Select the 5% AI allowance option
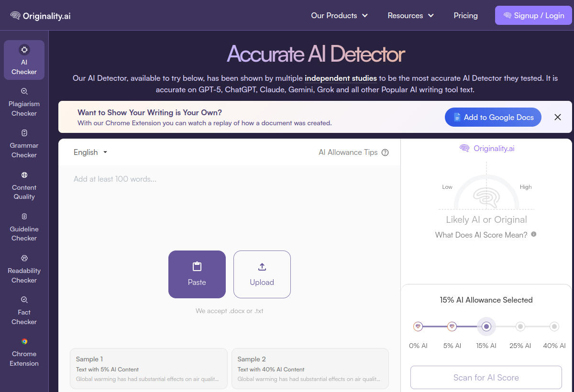The height and width of the screenshot is (392, 574). [x=452, y=327]
